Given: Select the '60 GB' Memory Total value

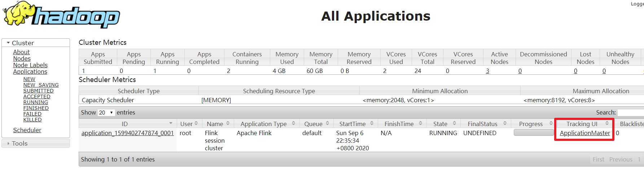Looking at the screenshot, I should pyautogui.click(x=315, y=71).
